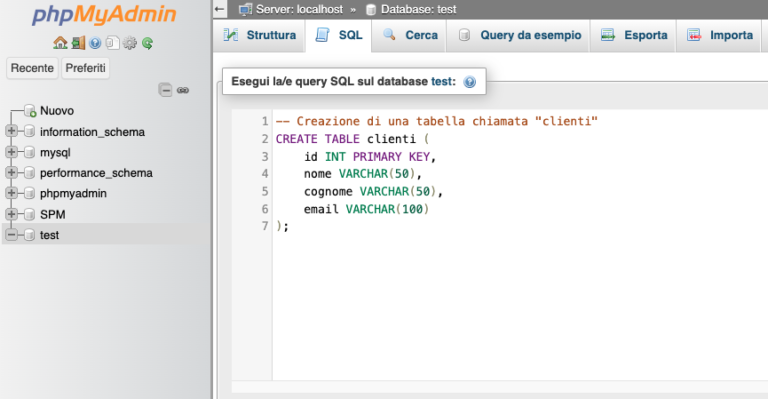
Task: Open SQL documentation pages icon
Action: (x=113, y=43)
